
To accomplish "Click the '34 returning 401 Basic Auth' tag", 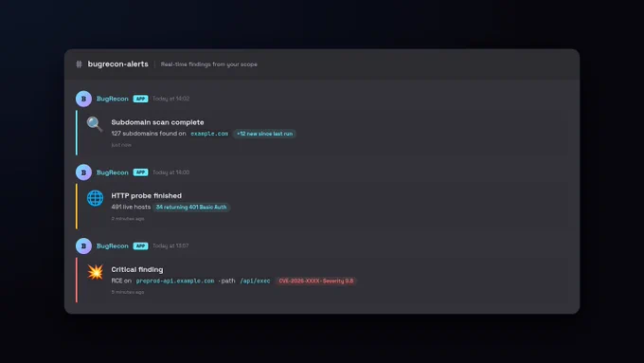I will (191, 208).
